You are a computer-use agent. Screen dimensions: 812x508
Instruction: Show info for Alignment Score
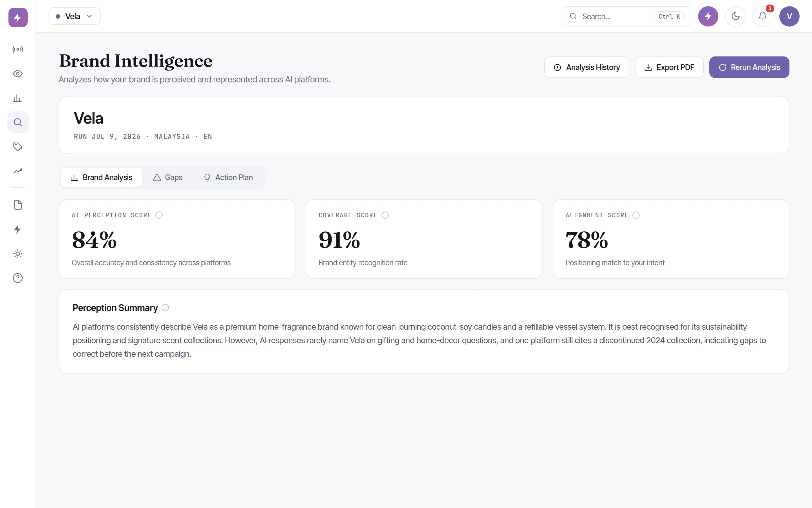click(636, 215)
